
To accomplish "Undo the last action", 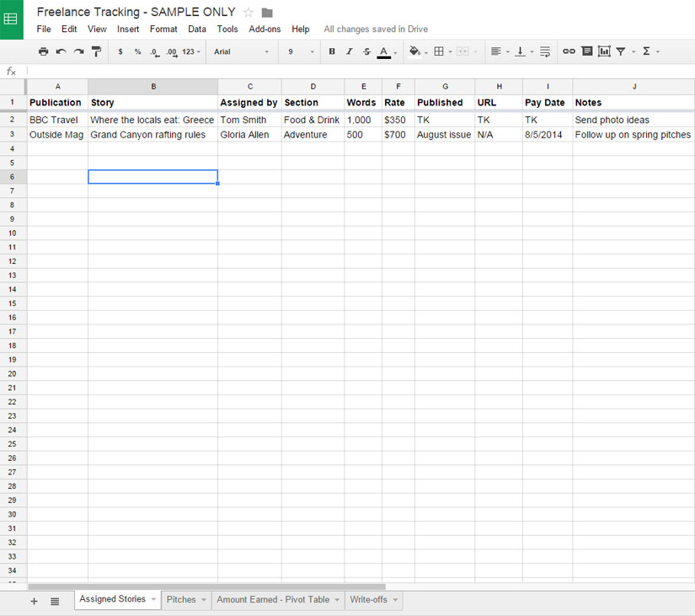I will pyautogui.click(x=61, y=51).
